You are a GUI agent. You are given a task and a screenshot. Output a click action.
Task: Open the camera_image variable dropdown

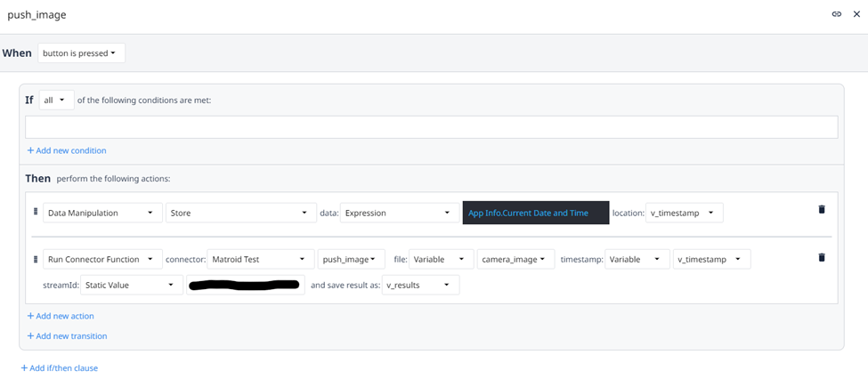(x=515, y=259)
